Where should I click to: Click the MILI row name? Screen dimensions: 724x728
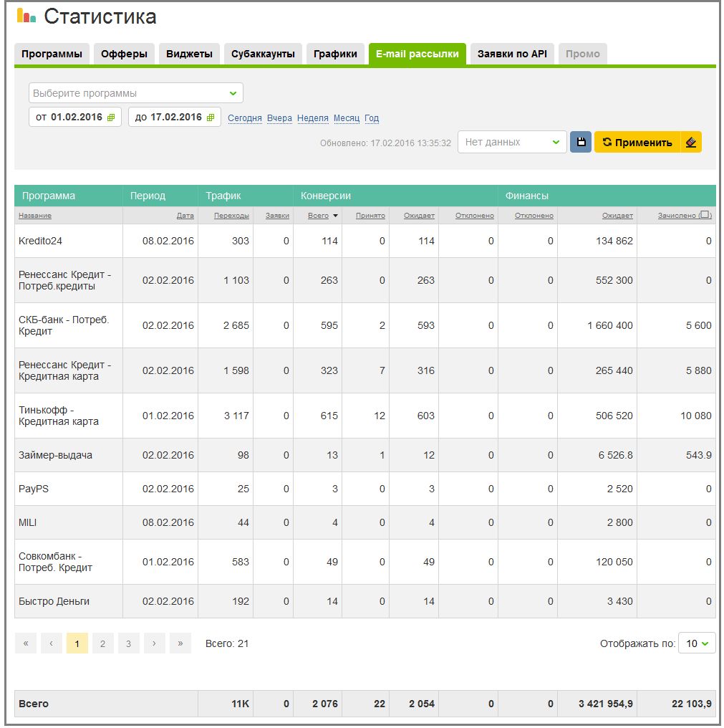[x=27, y=523]
